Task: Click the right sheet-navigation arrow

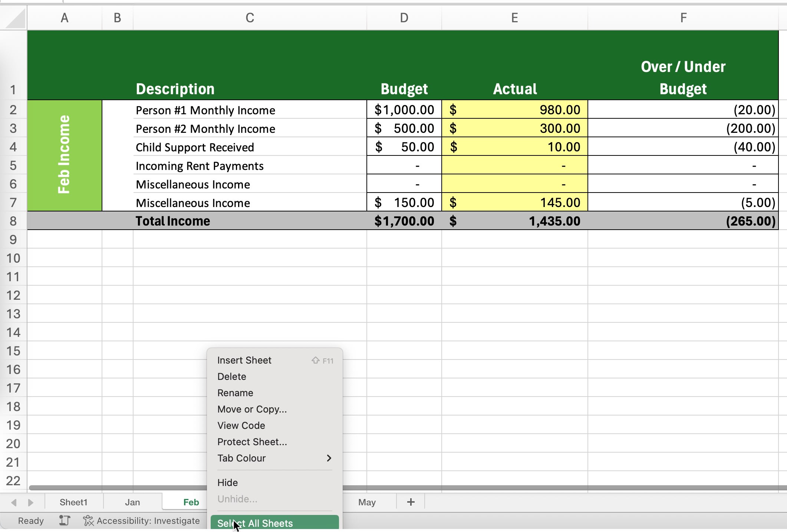Action: [30, 502]
